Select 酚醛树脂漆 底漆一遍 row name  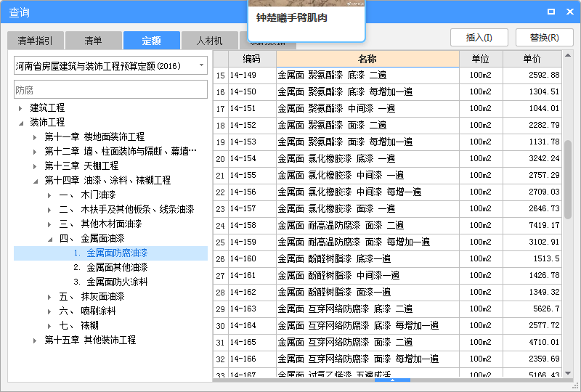click(x=334, y=258)
